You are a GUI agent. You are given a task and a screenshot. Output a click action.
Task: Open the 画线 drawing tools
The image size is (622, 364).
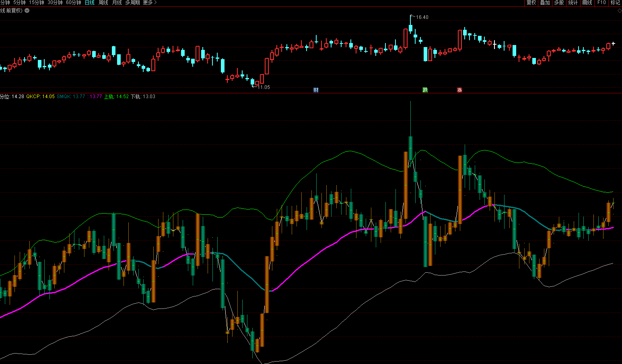point(587,3)
